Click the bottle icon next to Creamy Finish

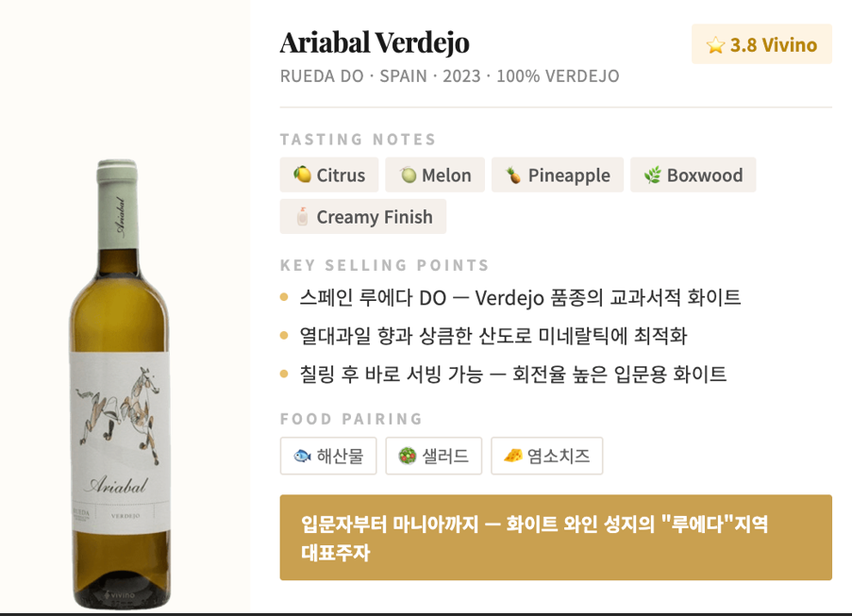(302, 217)
